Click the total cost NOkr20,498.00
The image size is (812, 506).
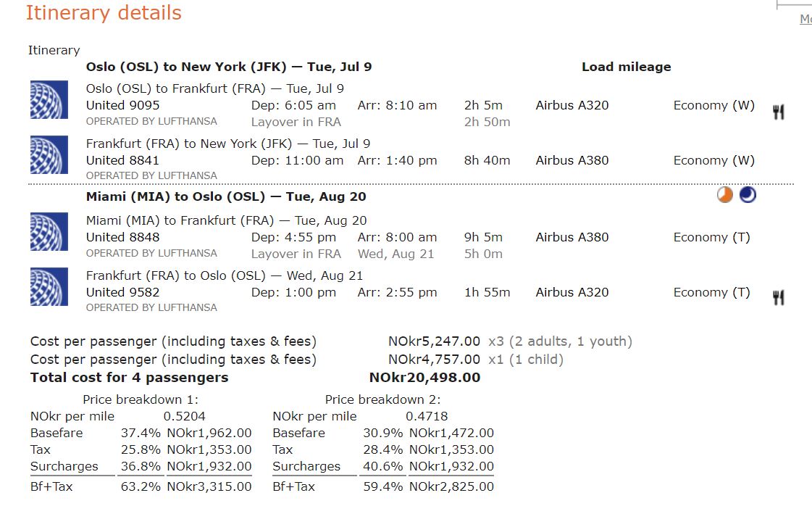(424, 378)
